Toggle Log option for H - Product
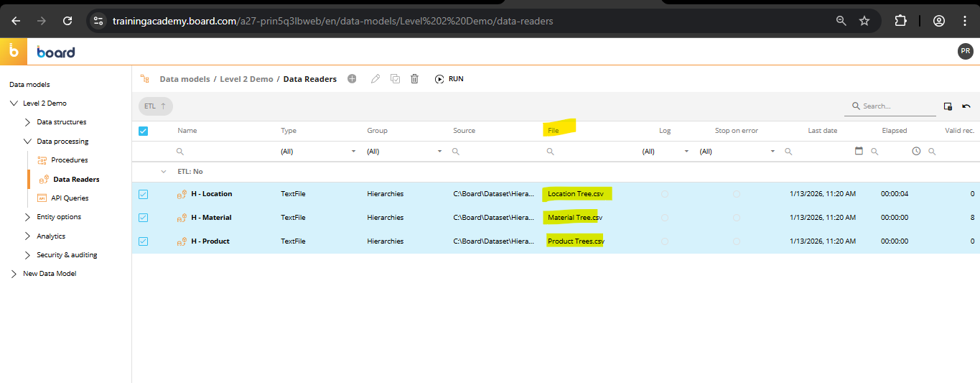 click(665, 241)
